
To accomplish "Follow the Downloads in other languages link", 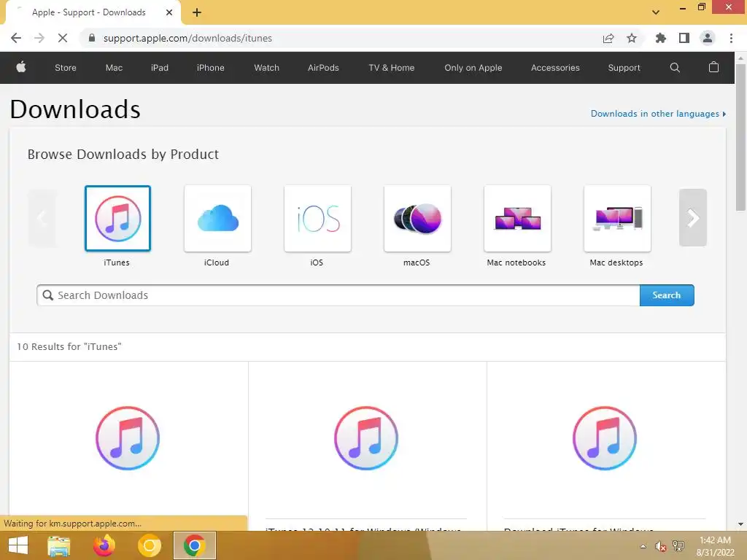I will [x=659, y=114].
